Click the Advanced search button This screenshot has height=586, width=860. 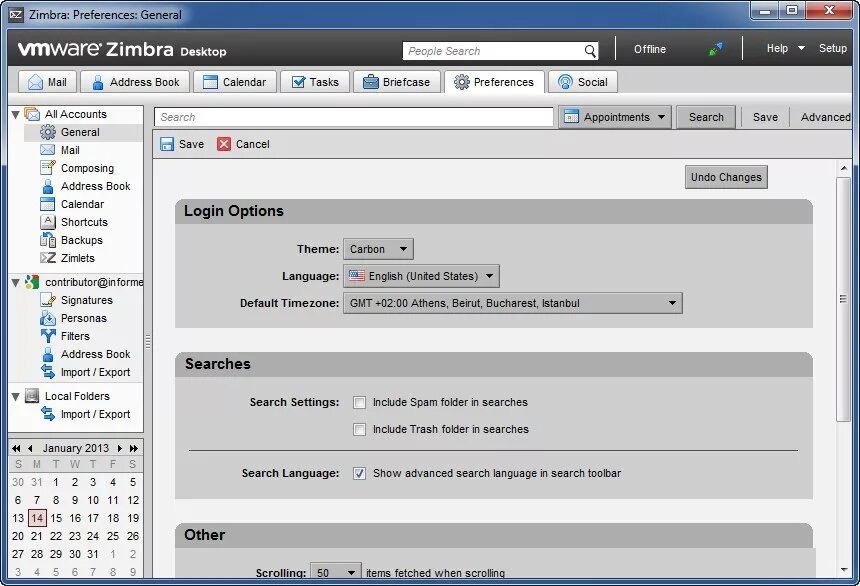[825, 117]
